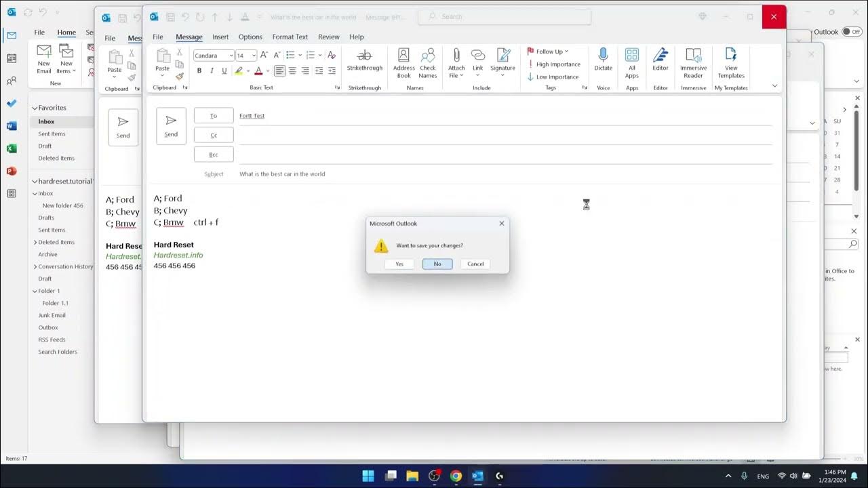The height and width of the screenshot is (488, 868).
Task: Click the Search box in the message title bar
Action: pyautogui.click(x=505, y=16)
